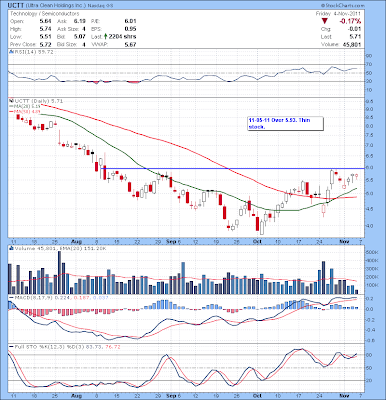
Task: Click the Prev Close value 5.72
Action: 45,44
